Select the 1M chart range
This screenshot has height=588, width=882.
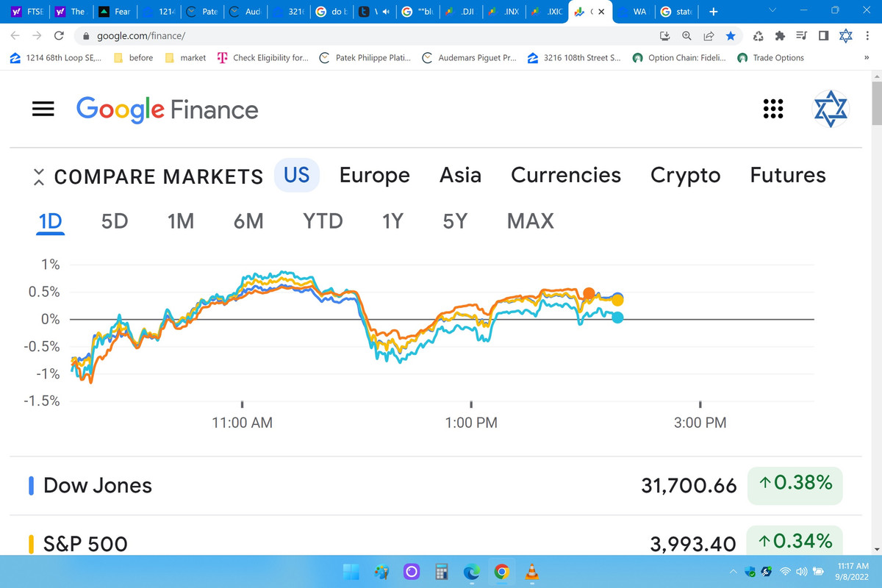pyautogui.click(x=180, y=220)
